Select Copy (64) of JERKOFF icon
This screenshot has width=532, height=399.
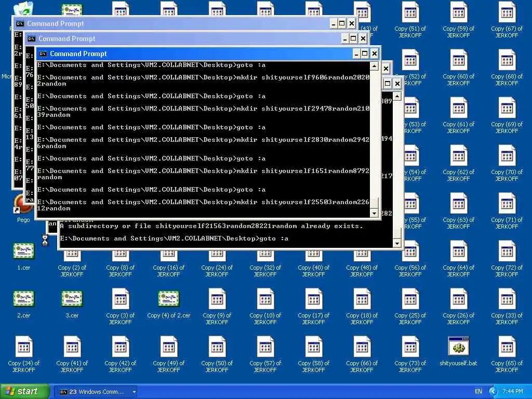tap(458, 251)
